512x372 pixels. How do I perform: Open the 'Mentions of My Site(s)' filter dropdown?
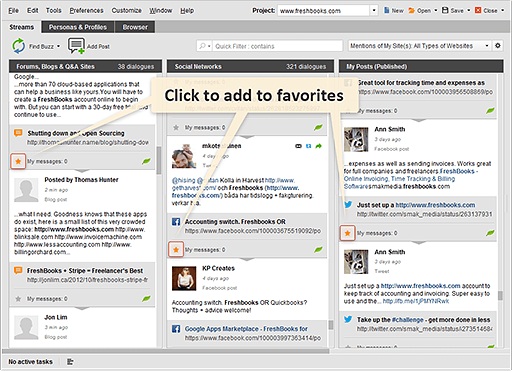coord(487,46)
